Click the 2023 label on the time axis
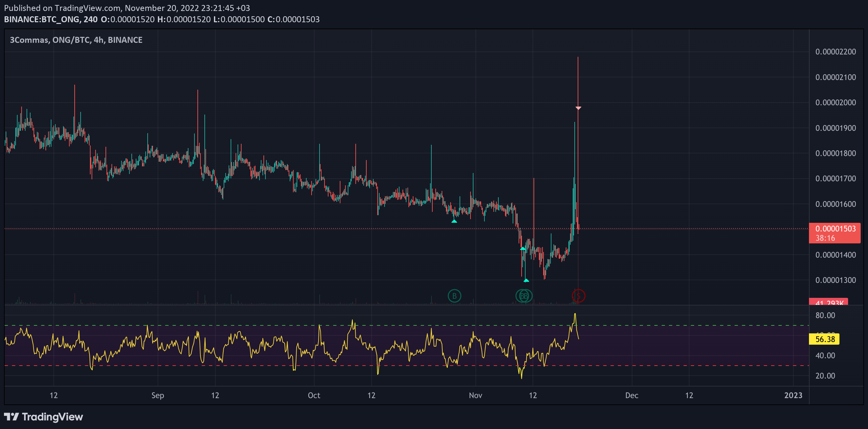This screenshot has height=429, width=868. pyautogui.click(x=793, y=395)
